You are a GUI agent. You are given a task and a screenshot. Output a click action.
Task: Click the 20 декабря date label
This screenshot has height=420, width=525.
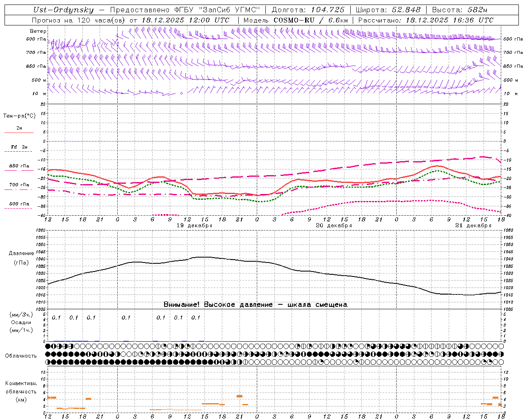(x=334, y=226)
